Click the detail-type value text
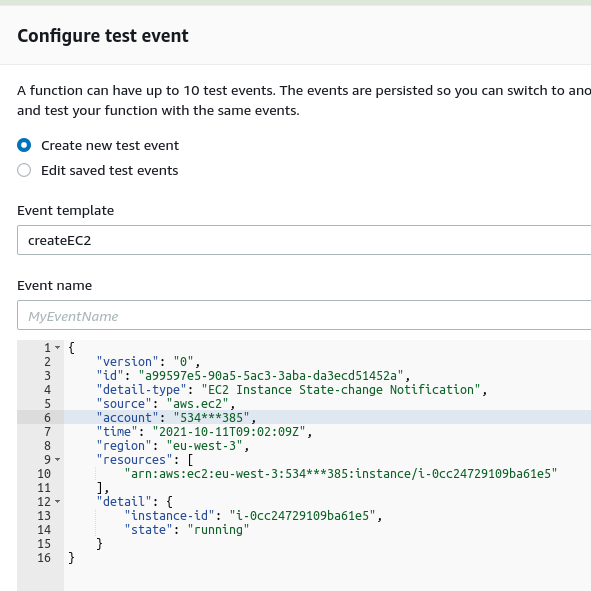The height and width of the screenshot is (591, 591). tap(341, 390)
